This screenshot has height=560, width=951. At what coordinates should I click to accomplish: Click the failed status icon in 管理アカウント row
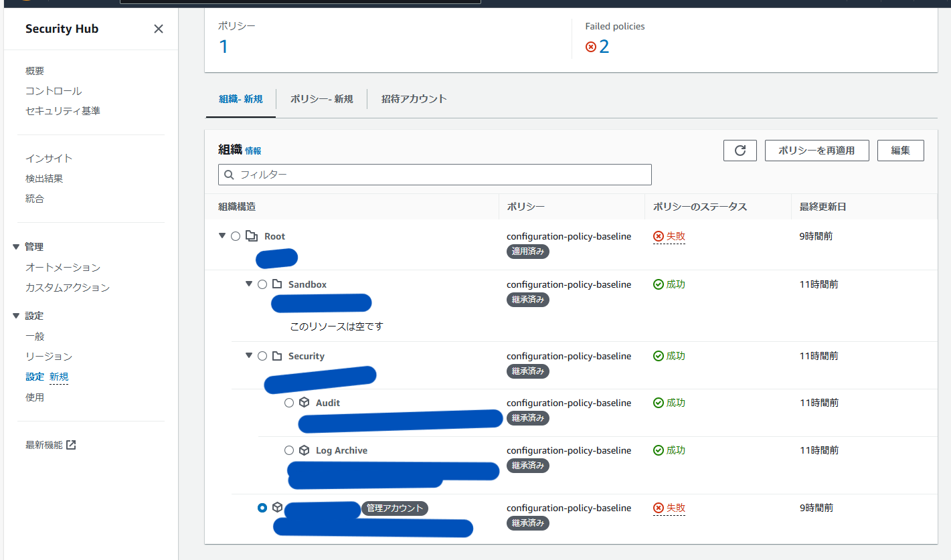[x=659, y=508]
